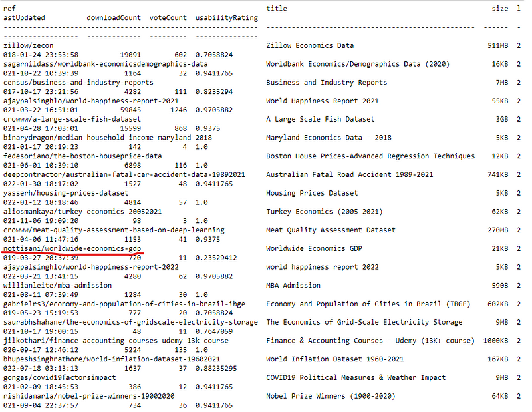Viewport: 532px width, 412px height.
Task: Click the 'ref' column header
Action: tap(9, 9)
